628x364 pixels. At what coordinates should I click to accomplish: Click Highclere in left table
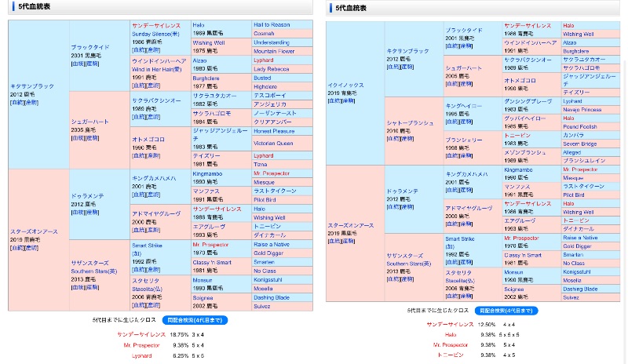pyautogui.click(x=265, y=86)
